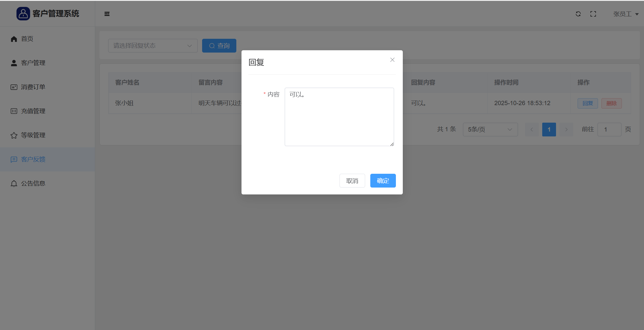644x330 pixels.
Task: Toggle fullscreen mode icon
Action: tap(593, 14)
